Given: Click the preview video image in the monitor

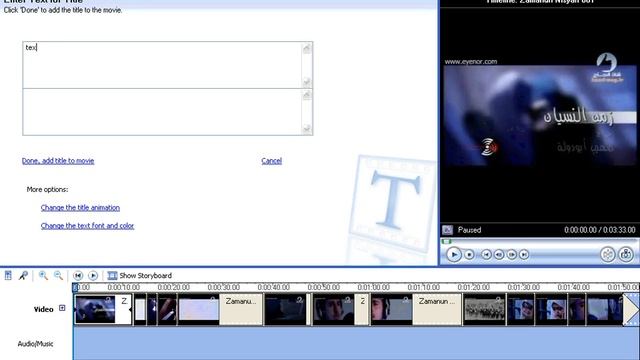Looking at the screenshot, I should [540, 116].
